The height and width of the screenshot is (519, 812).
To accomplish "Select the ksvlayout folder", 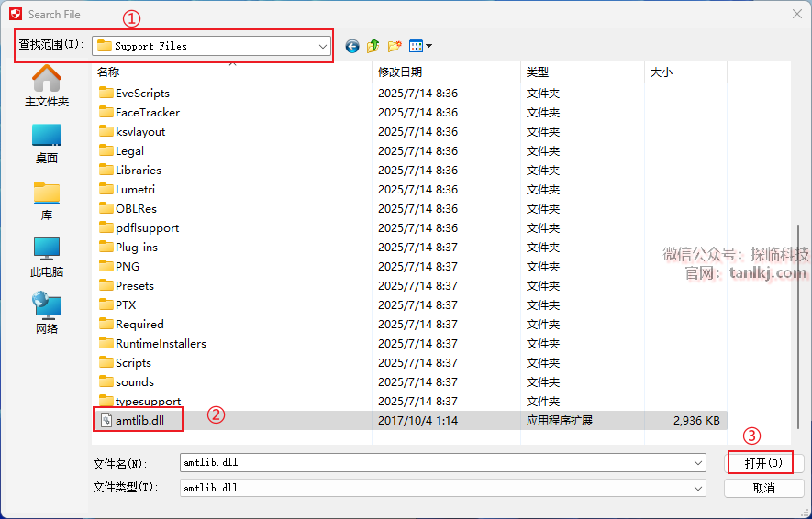I will click(x=140, y=131).
